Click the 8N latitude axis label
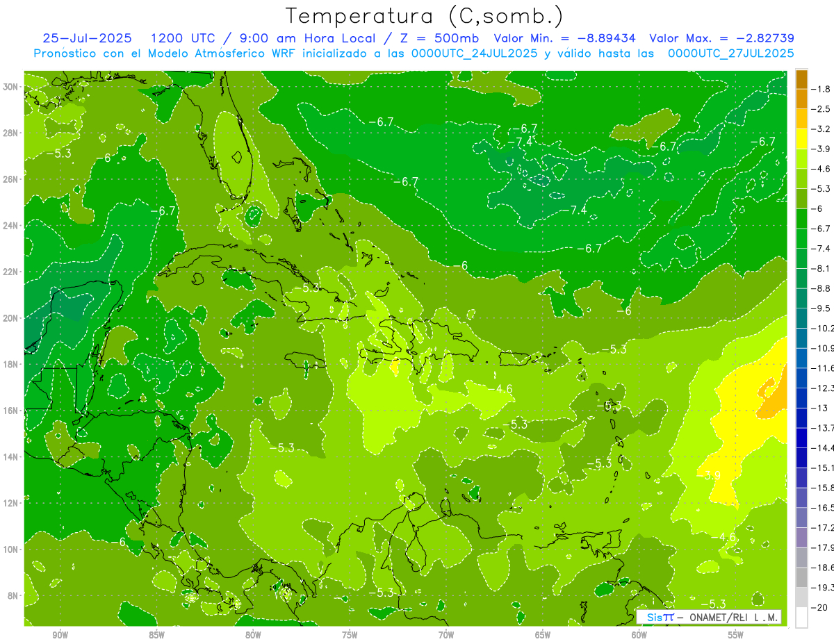The image size is (834, 644). [14, 595]
